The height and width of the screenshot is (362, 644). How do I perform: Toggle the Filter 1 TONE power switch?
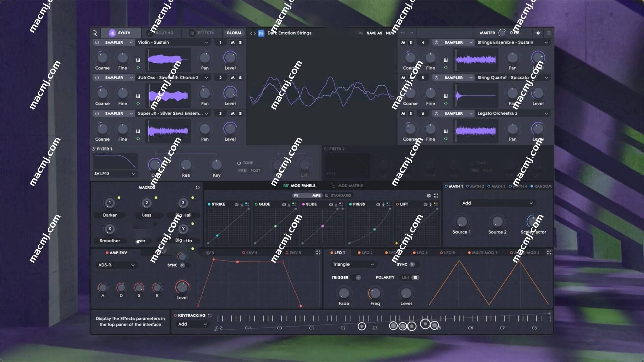tap(239, 163)
